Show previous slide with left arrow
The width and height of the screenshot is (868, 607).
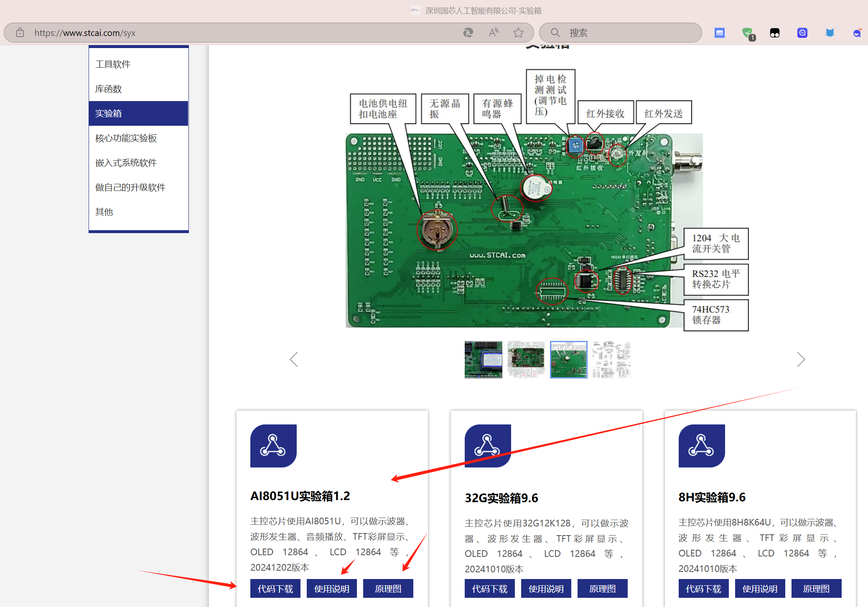[x=294, y=359]
